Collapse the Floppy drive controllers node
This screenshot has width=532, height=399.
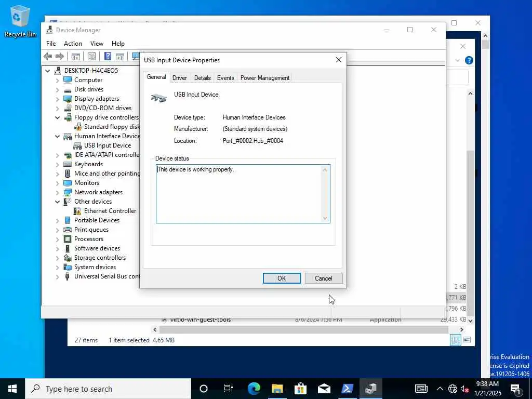[x=58, y=118]
